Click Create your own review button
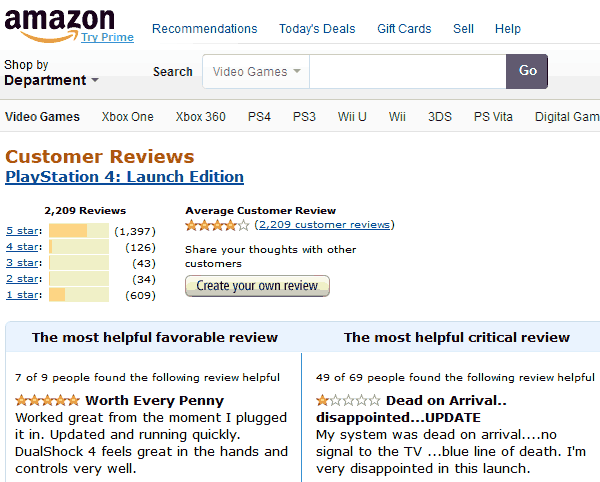This screenshot has width=600, height=482. (257, 286)
